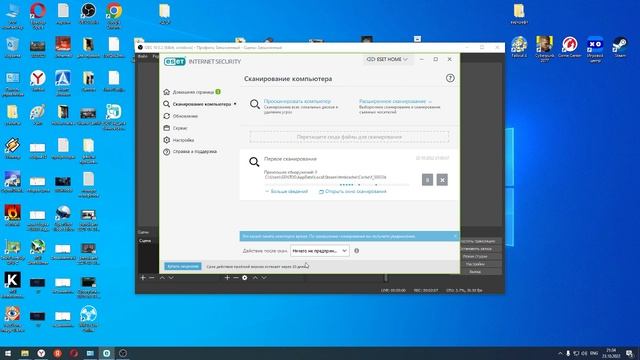Expand 'More details' under first scan
Image resolution: width=640 pixels, height=360 pixels.
point(287,191)
